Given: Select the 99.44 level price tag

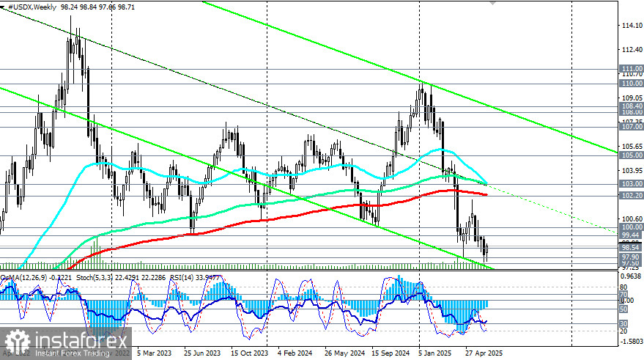Looking at the screenshot, I should (632, 235).
